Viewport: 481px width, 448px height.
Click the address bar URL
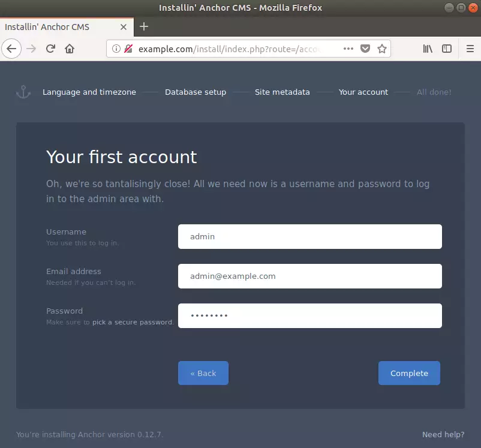coord(230,49)
